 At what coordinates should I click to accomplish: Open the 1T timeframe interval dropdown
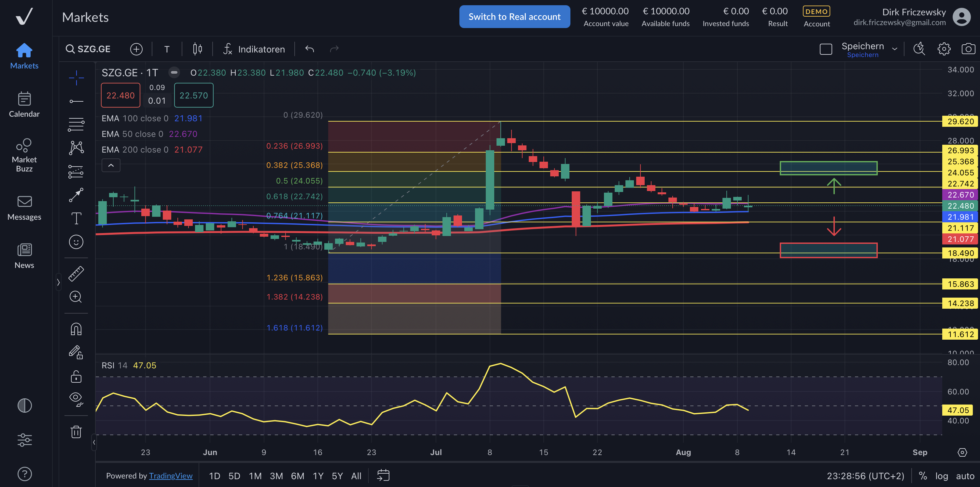point(167,49)
